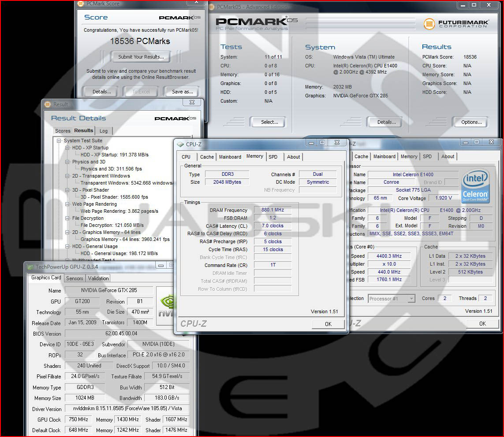Click Result window title icon
Image resolution: width=504 pixels, height=437 pixels.
48,104
